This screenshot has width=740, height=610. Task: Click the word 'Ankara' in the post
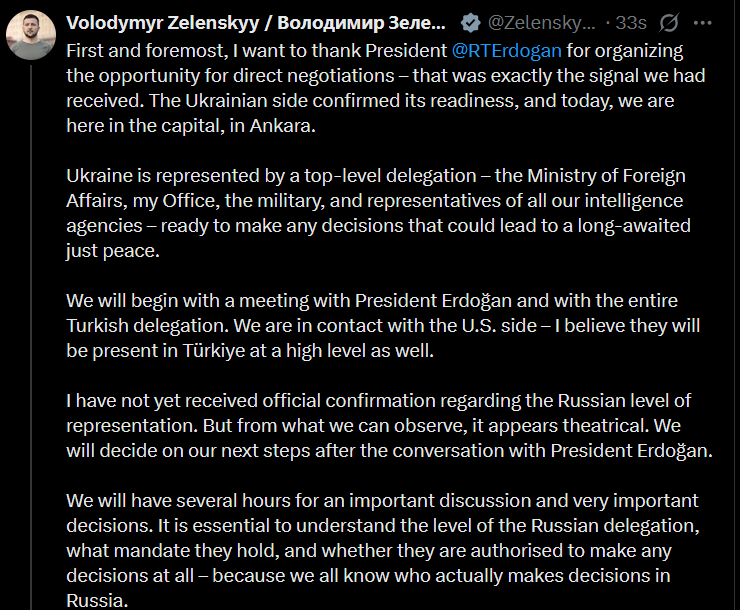(280, 125)
